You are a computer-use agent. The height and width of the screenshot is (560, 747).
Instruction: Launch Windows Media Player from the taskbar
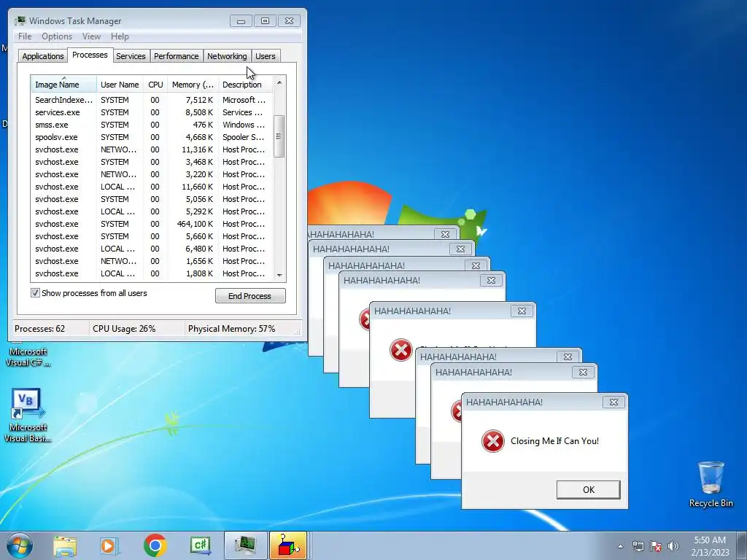(109, 545)
